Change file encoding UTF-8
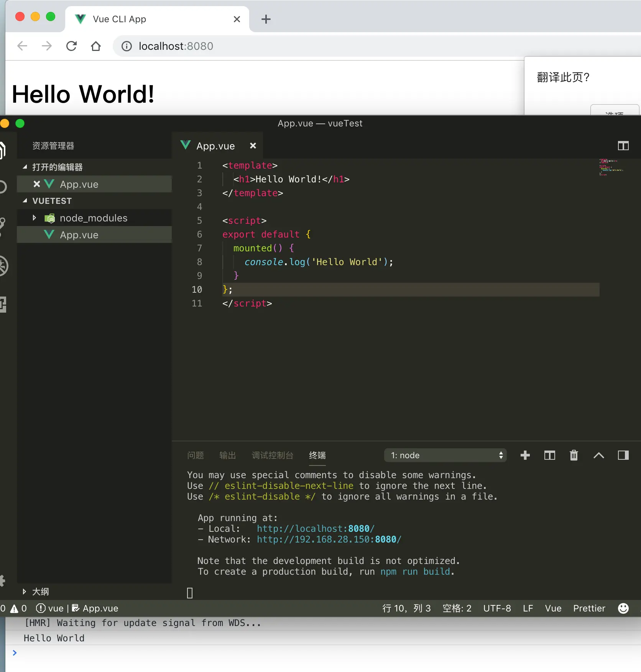The width and height of the screenshot is (641, 672). tap(497, 608)
